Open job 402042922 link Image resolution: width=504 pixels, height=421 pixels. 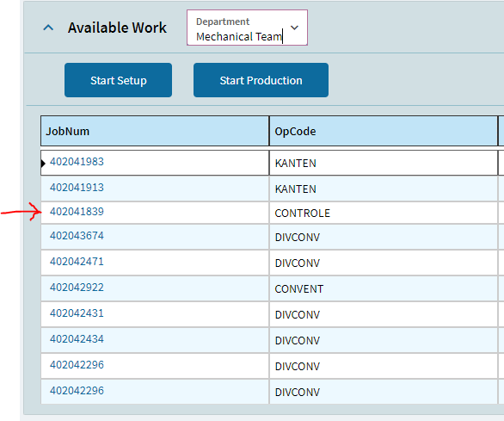click(x=77, y=287)
